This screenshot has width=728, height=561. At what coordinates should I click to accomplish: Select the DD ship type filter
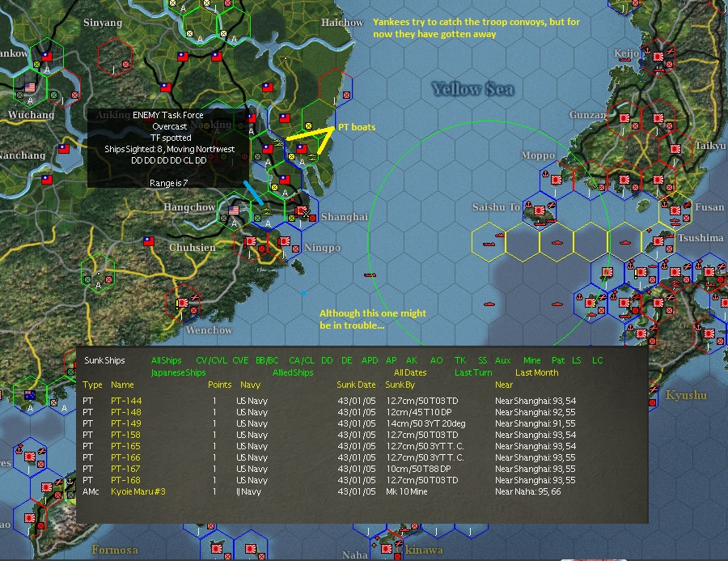pos(327,360)
